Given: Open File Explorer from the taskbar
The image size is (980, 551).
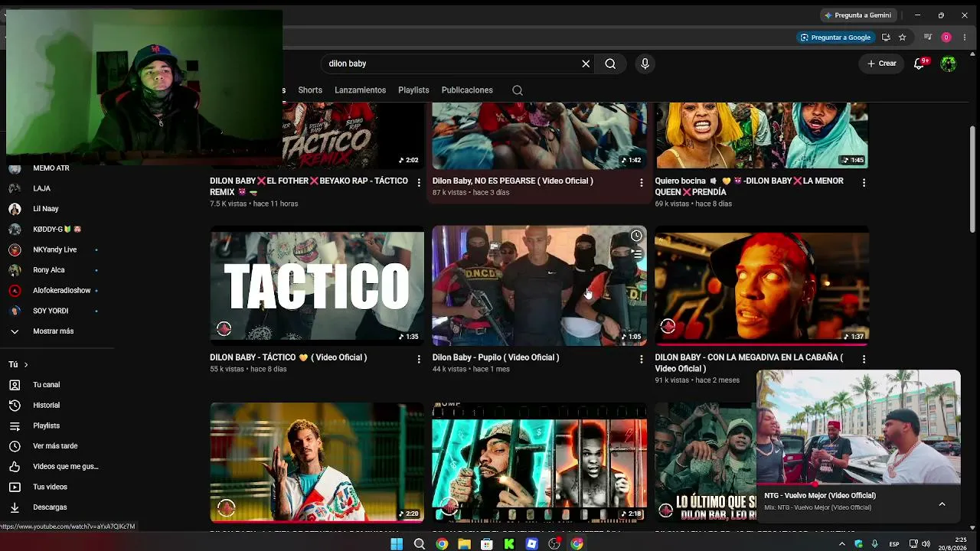Looking at the screenshot, I should [x=464, y=544].
